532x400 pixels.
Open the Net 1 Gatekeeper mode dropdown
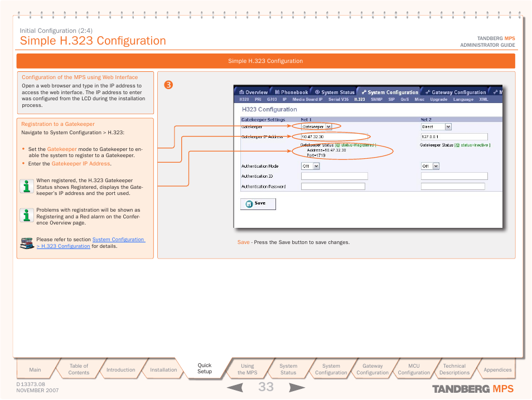coord(316,127)
